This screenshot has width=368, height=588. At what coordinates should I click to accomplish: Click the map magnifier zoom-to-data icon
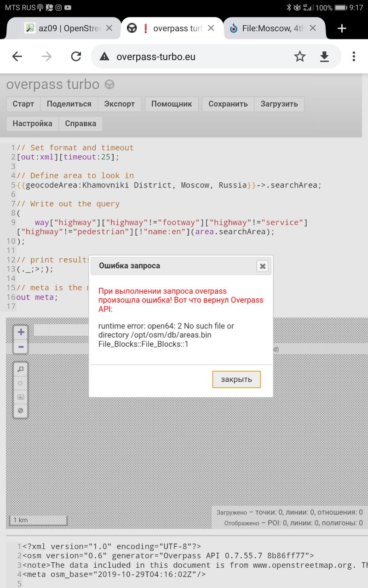pos(21,369)
